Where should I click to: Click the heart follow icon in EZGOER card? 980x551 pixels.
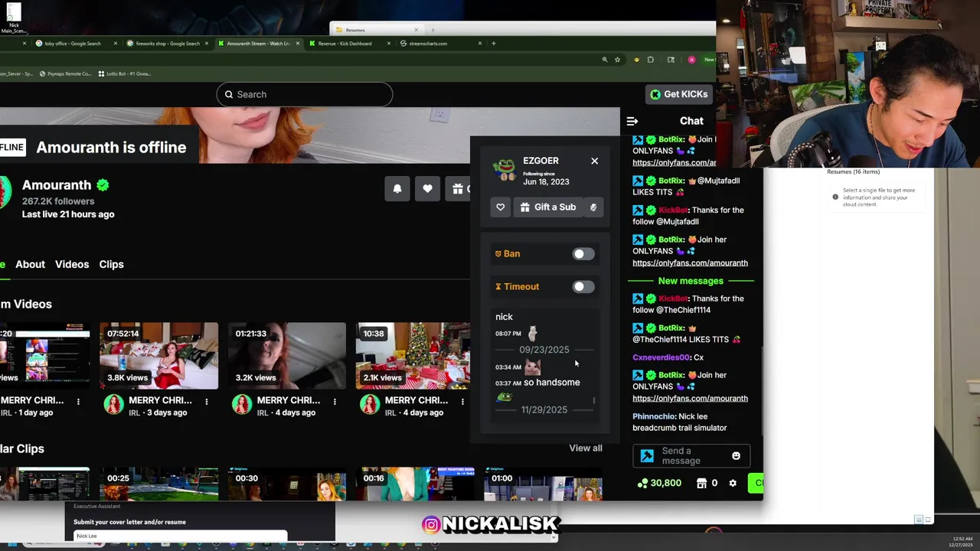(x=500, y=207)
